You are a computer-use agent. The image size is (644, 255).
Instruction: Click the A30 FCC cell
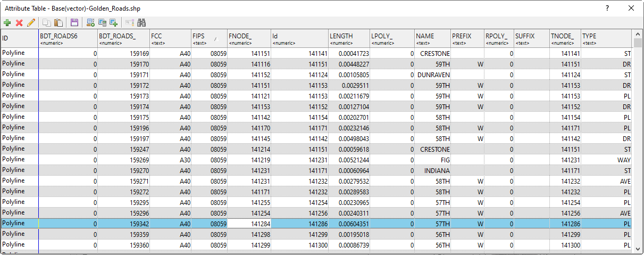click(171, 160)
